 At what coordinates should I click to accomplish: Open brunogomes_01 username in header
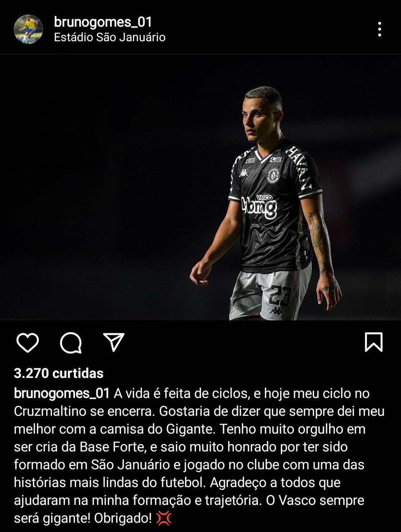click(x=103, y=22)
